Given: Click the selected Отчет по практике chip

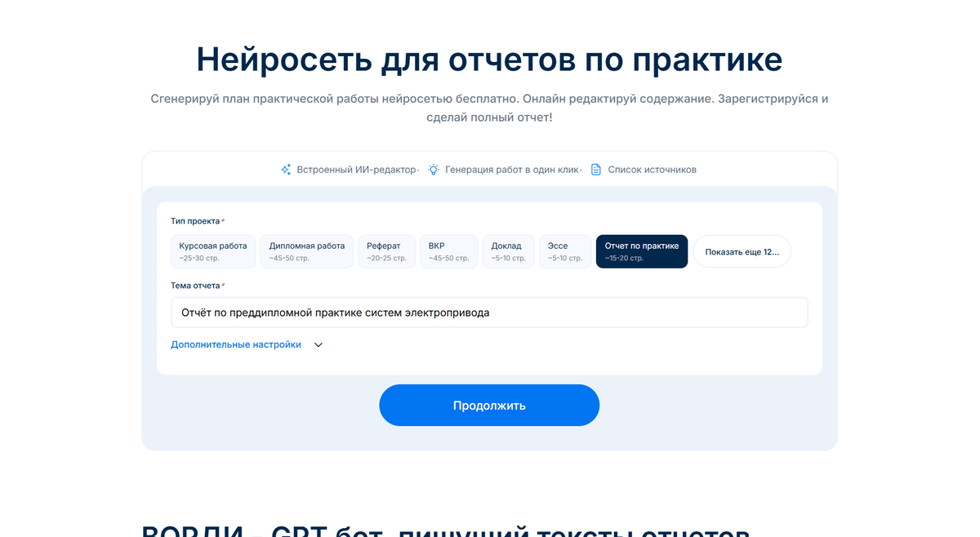Looking at the screenshot, I should [x=641, y=251].
